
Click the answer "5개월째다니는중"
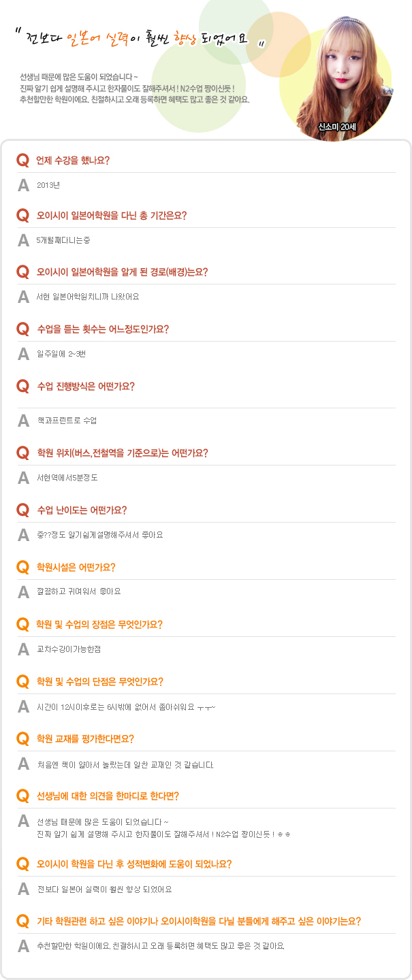point(63,240)
